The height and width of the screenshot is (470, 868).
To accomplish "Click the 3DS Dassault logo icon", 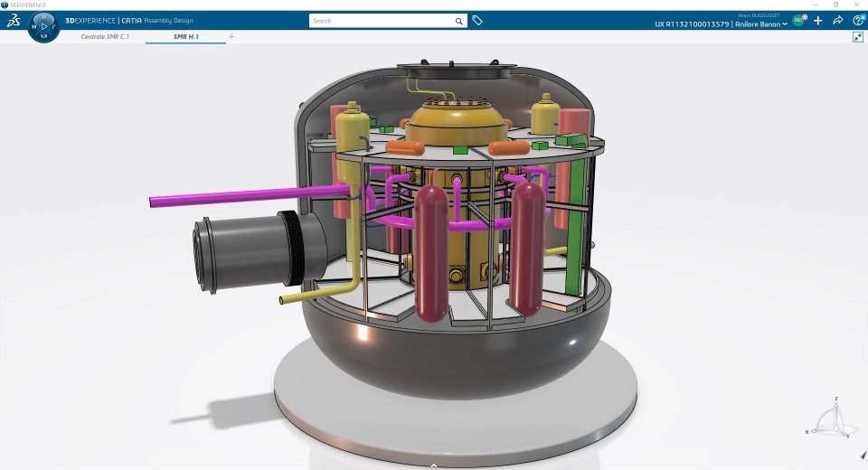I will pyautogui.click(x=14, y=21).
